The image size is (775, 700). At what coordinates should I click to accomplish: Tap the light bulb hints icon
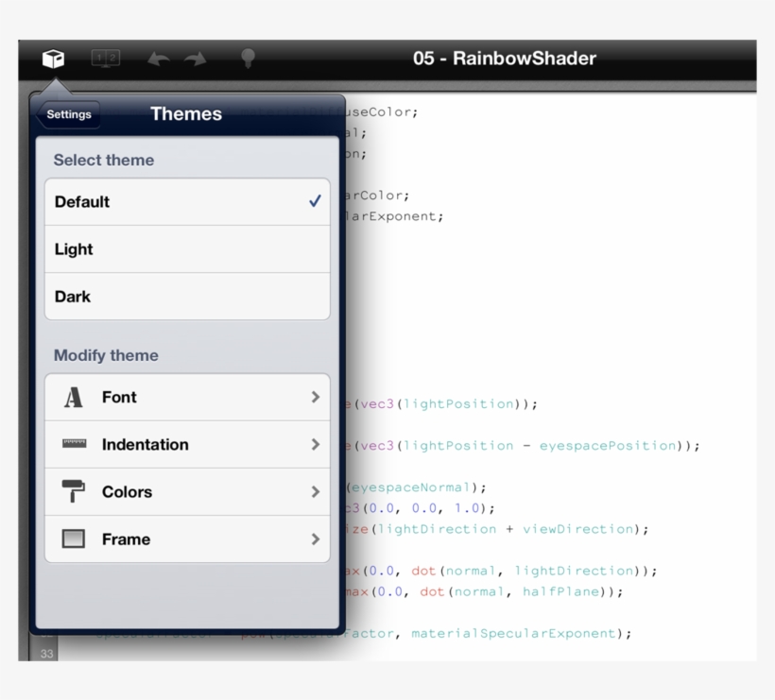[248, 59]
